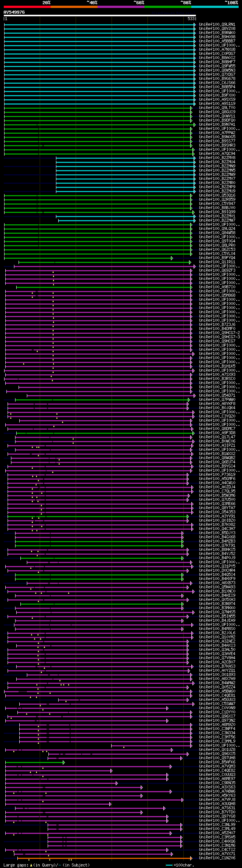Open green hit UniRef100_Q9LTY0

[217, 108]
